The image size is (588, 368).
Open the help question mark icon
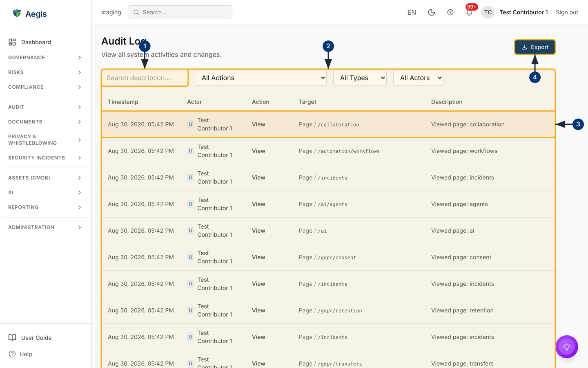pos(450,12)
